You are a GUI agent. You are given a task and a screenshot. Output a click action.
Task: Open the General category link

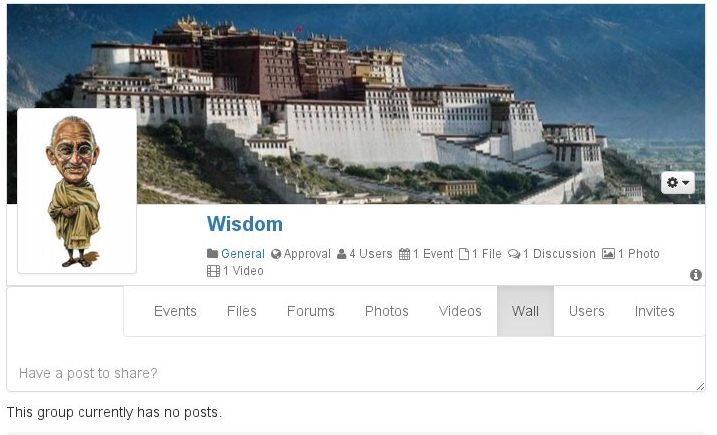click(x=243, y=254)
